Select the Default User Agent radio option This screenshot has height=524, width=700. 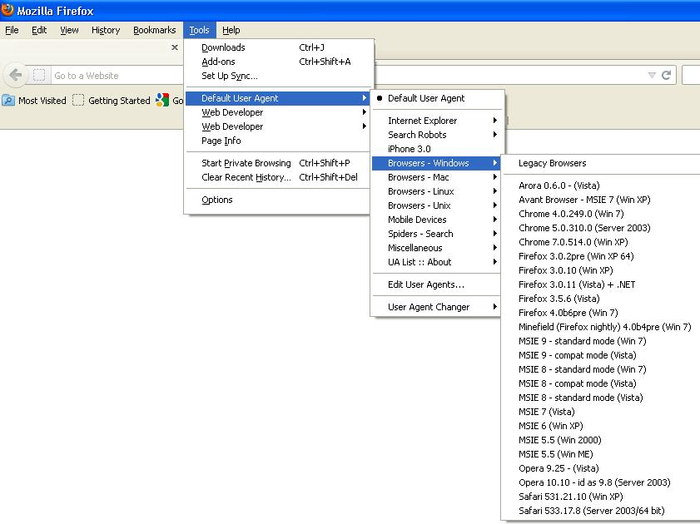pos(438,98)
